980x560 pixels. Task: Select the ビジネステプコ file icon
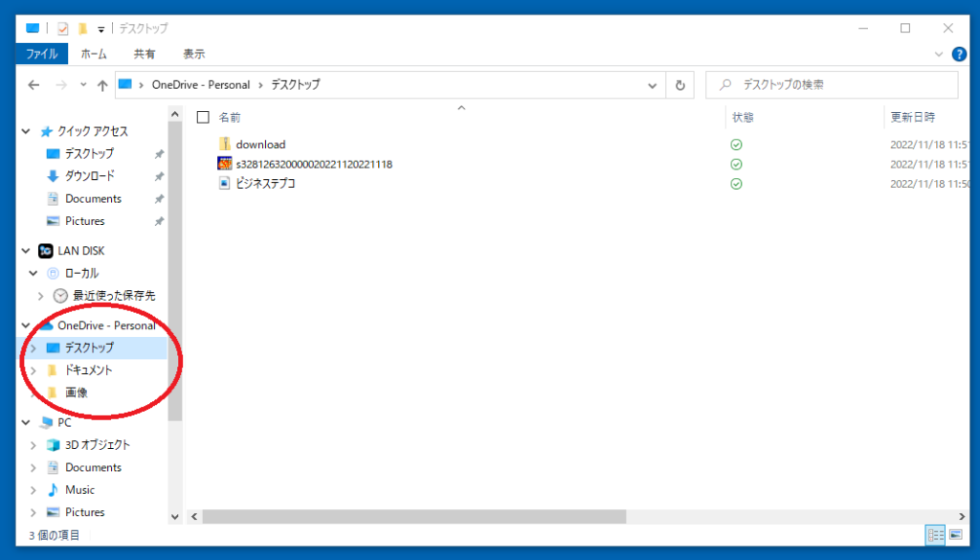click(224, 183)
